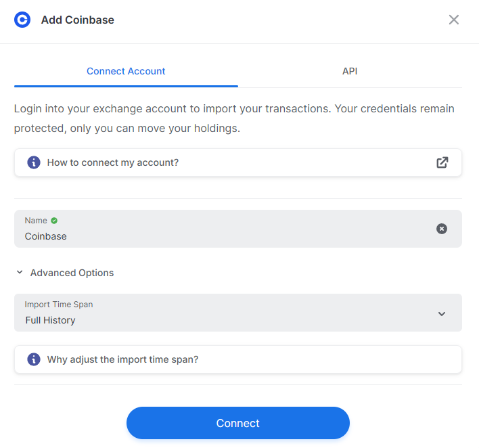
Task: Click the Advanced Options label
Action: (x=72, y=273)
